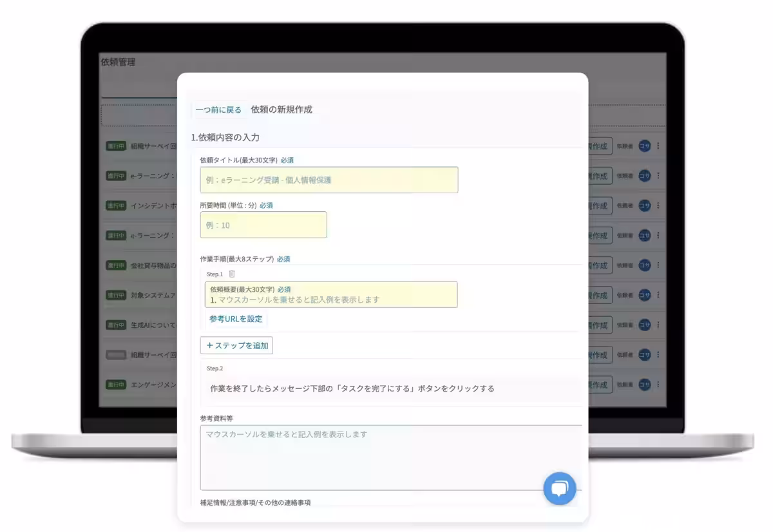This screenshot has height=532, width=773.
Task: Open the 対象システム request row title
Action: [153, 295]
